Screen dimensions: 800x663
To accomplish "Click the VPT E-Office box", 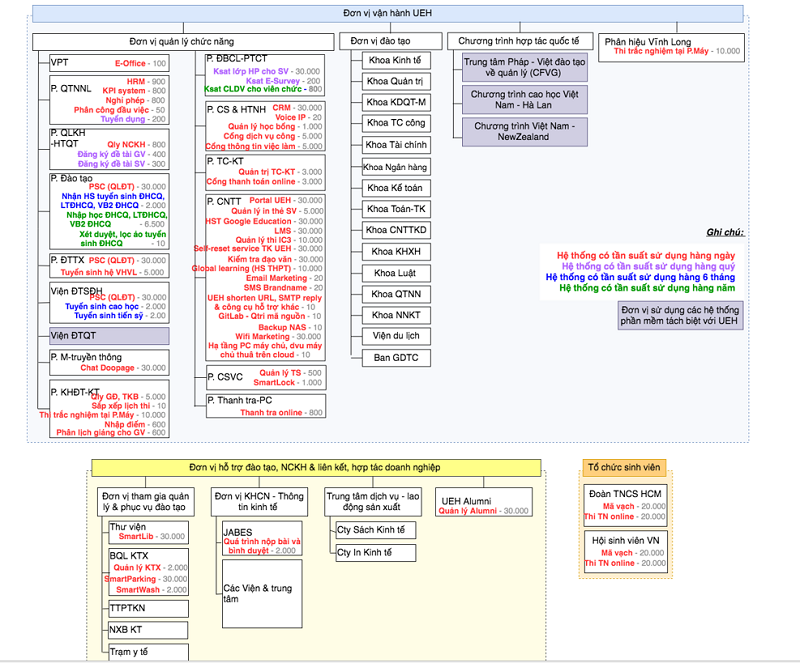I will click(x=109, y=63).
